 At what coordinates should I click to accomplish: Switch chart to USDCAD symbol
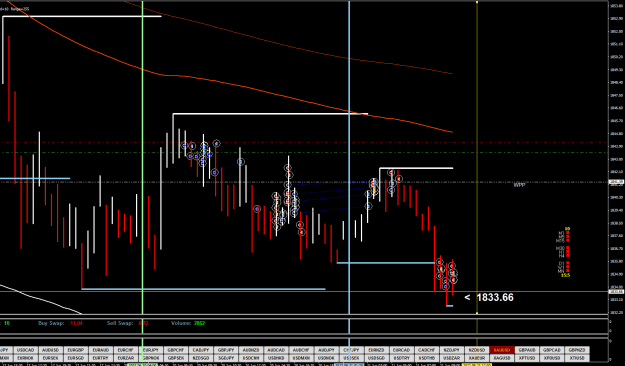26,350
